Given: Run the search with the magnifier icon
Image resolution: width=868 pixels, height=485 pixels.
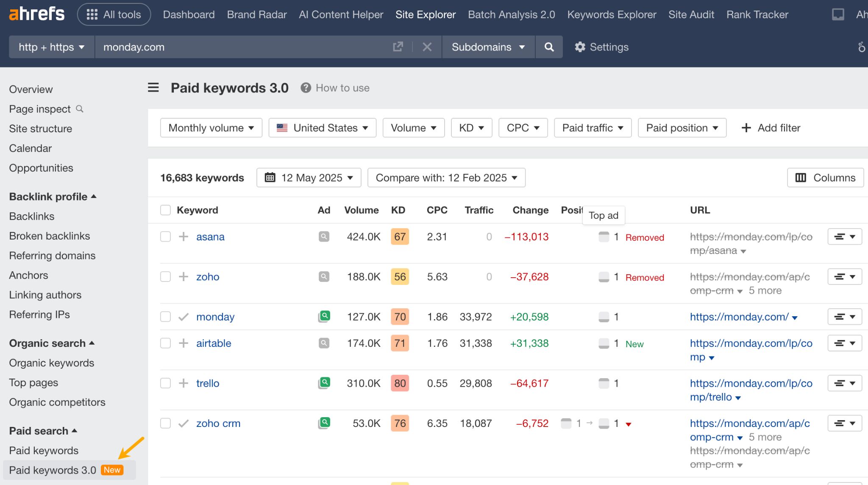Looking at the screenshot, I should point(549,47).
